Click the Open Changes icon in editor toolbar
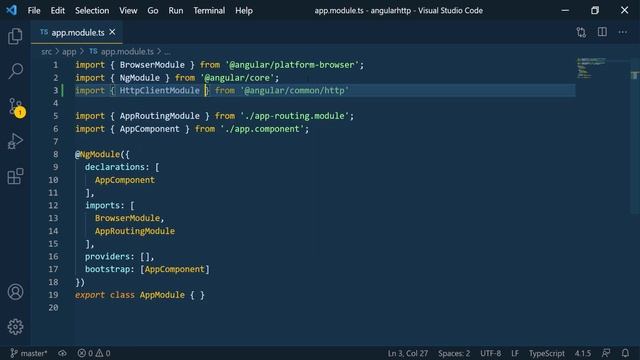Image resolution: width=640 pixels, height=360 pixels. pos(581,32)
